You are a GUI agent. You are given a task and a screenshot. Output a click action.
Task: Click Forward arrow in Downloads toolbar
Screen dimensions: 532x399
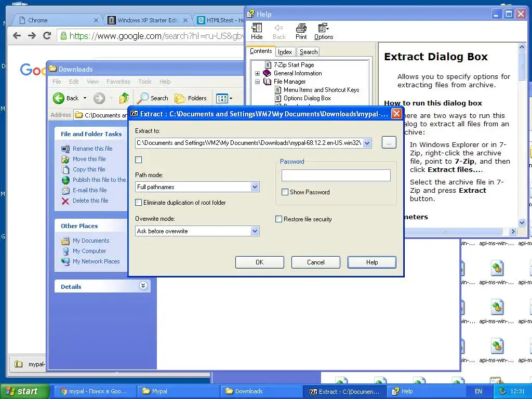(x=99, y=98)
